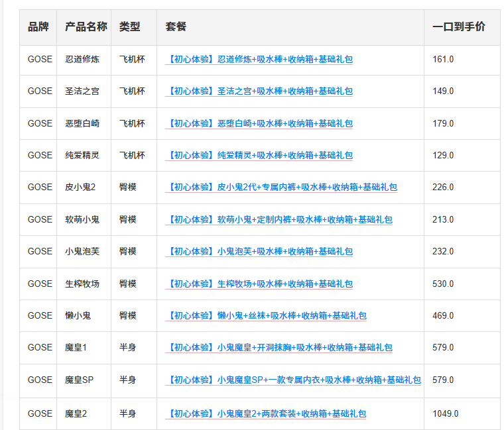This screenshot has width=504, height=430.
Task: Click the 圣洁之宫 package link
Action: pos(259,91)
